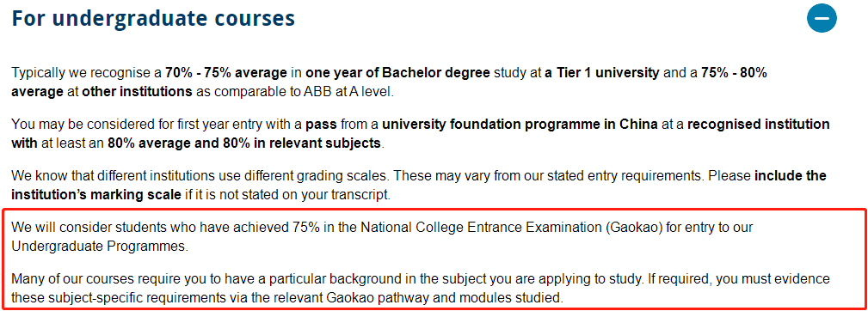The width and height of the screenshot is (868, 311).
Task: Click the 'For undergraduate courses' heading
Action: click(153, 18)
